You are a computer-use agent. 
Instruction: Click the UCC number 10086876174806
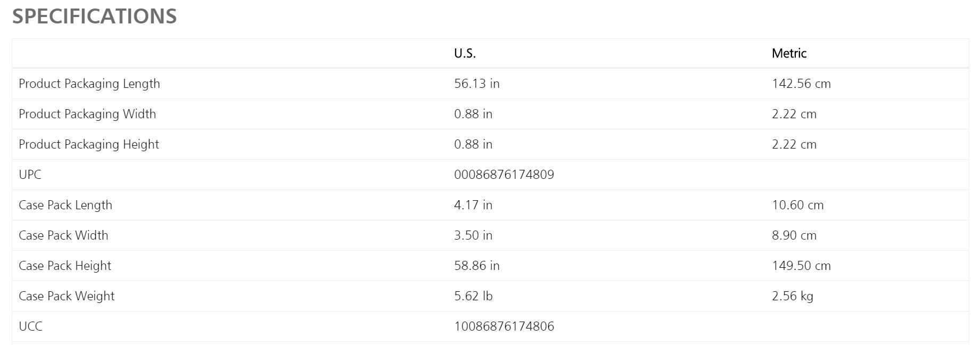[504, 326]
